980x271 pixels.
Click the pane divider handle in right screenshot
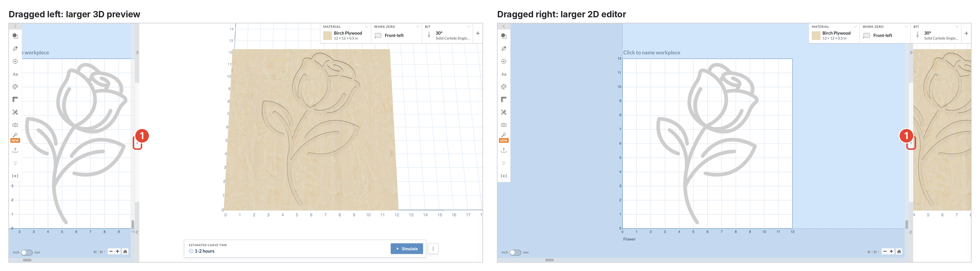(x=911, y=143)
